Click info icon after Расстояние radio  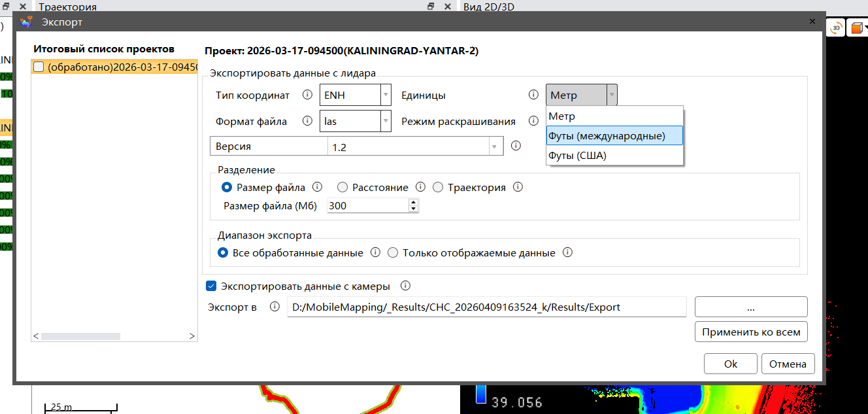click(421, 187)
